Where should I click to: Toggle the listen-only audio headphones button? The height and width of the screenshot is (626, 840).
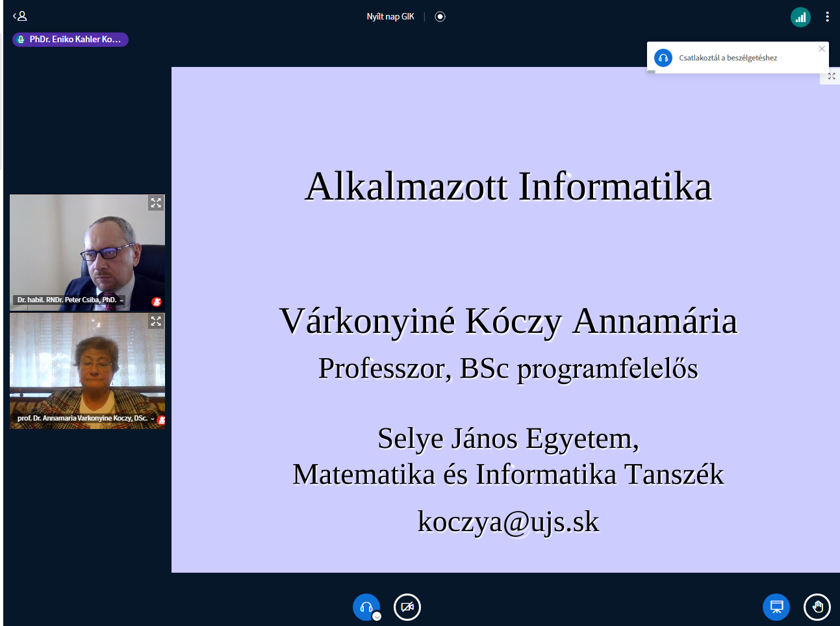366,607
